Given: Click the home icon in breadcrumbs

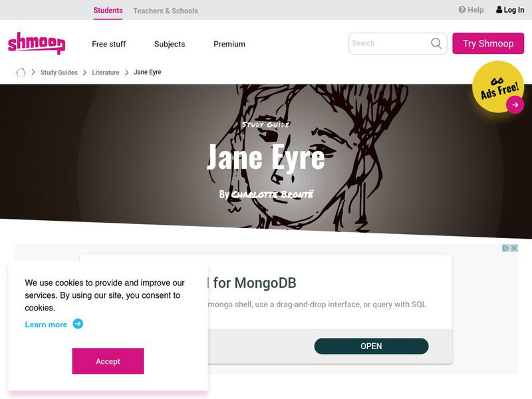Looking at the screenshot, I should (21, 72).
